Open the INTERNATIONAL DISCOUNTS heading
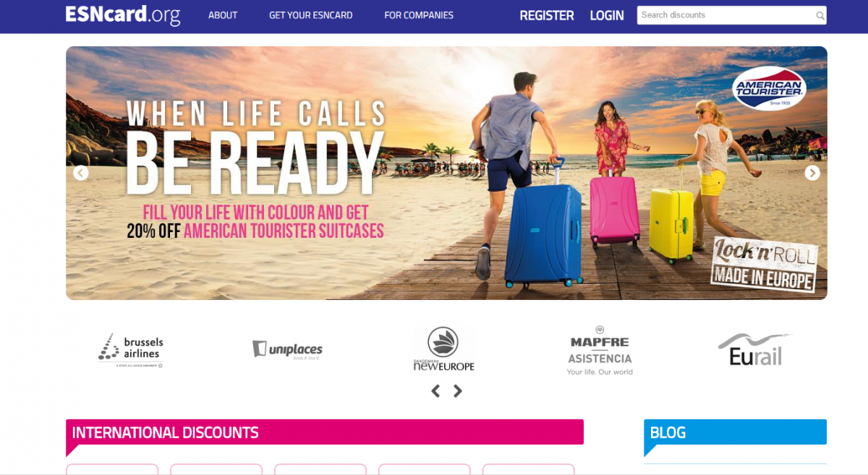This screenshot has height=475, width=868. pos(165,433)
